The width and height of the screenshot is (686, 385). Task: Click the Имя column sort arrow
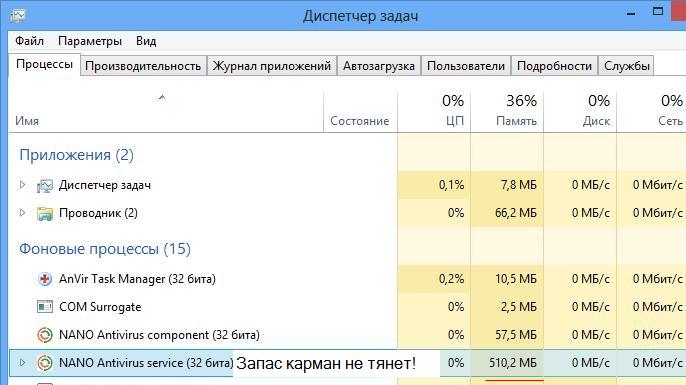click(x=162, y=97)
